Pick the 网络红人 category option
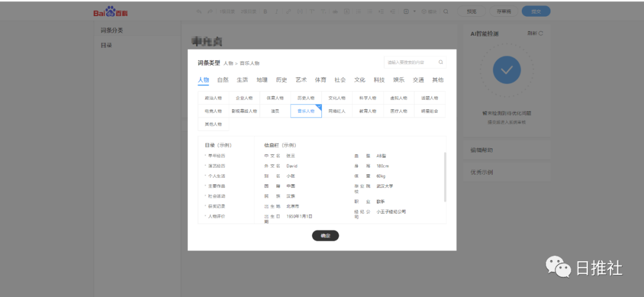Image resolution: width=644 pixels, height=297 pixels. click(x=337, y=111)
